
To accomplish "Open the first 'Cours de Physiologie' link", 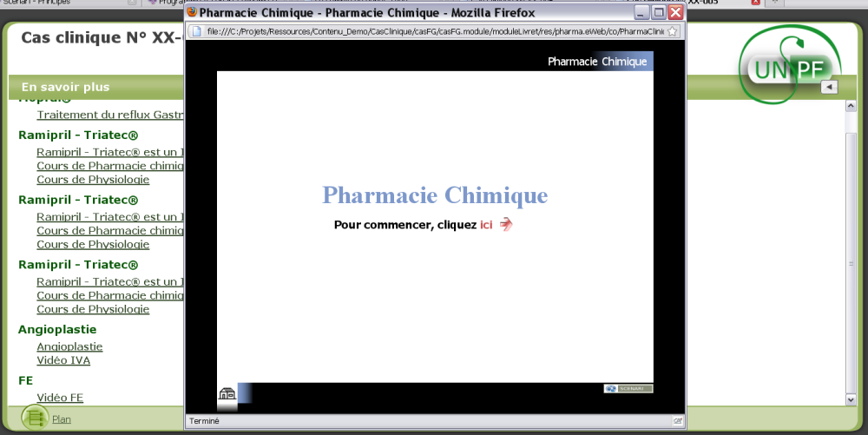I will pos(93,180).
